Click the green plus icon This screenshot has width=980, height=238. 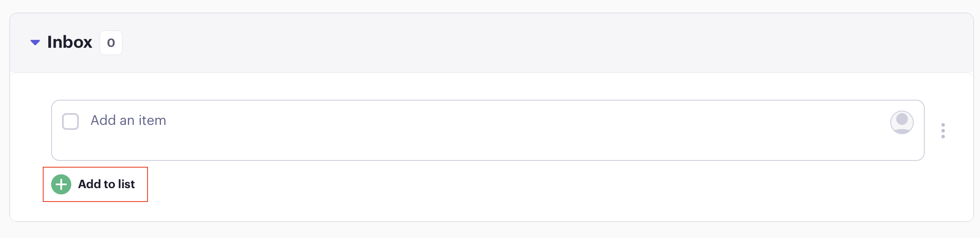tap(61, 184)
